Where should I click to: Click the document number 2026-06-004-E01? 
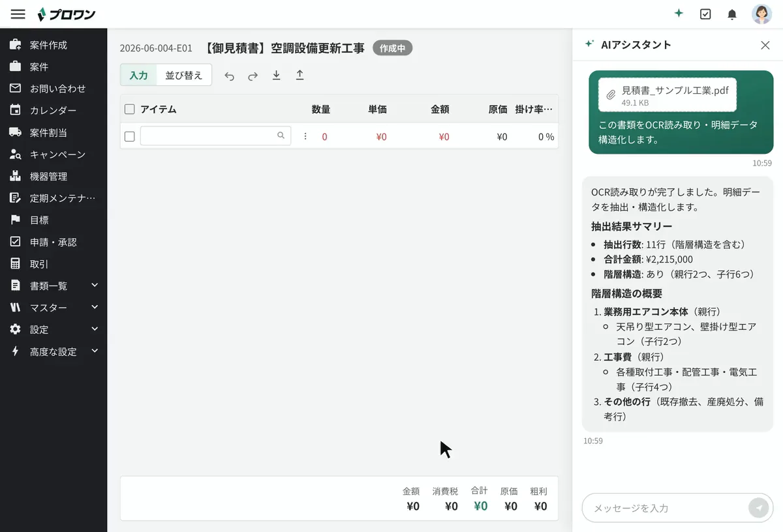point(156,48)
